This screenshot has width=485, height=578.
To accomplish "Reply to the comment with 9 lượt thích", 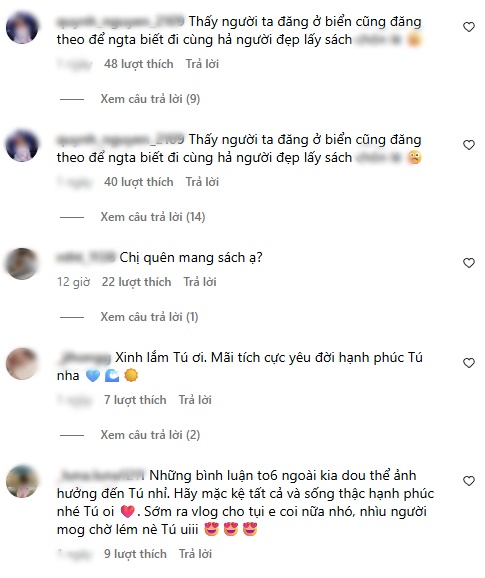I will [x=195, y=554].
